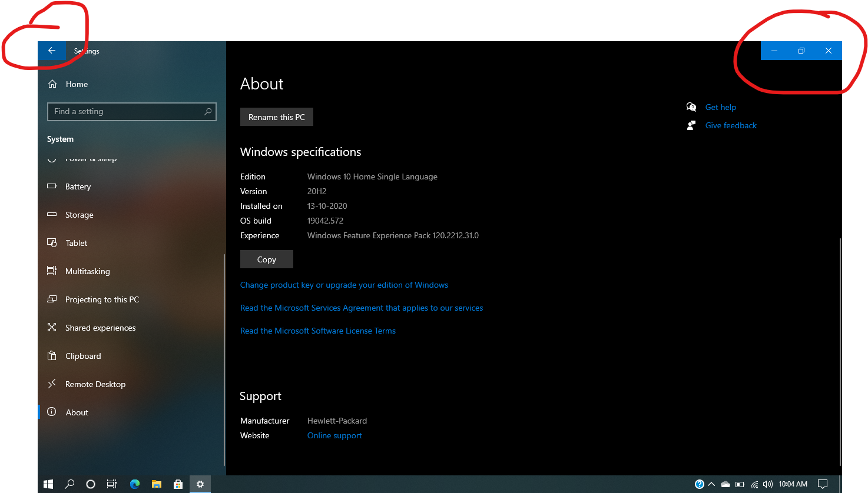Click the Hewlett-Packard manufacturer value
The width and height of the screenshot is (868, 493).
[x=337, y=421]
